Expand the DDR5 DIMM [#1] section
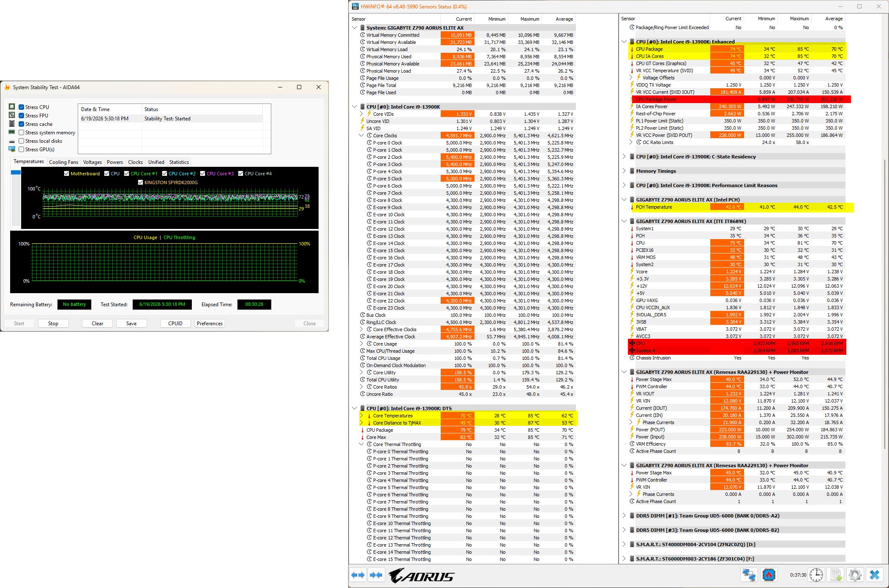The image size is (889, 588). click(x=624, y=516)
